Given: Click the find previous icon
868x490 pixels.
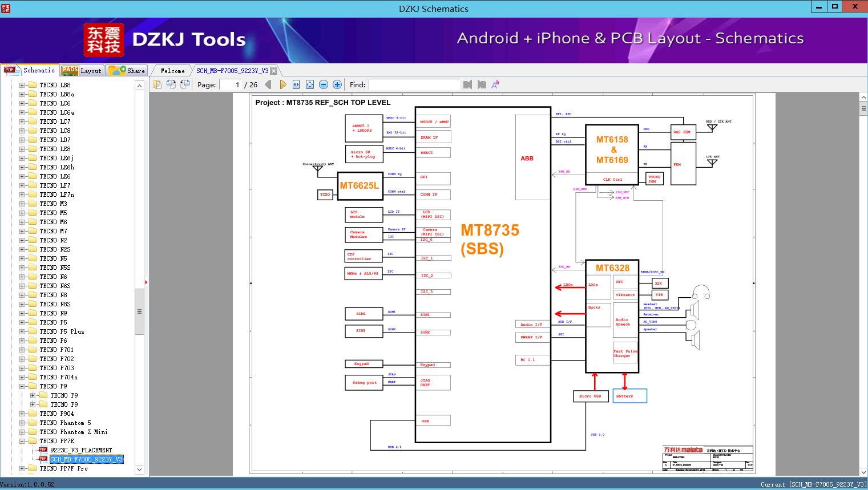Looking at the screenshot, I should coord(468,84).
